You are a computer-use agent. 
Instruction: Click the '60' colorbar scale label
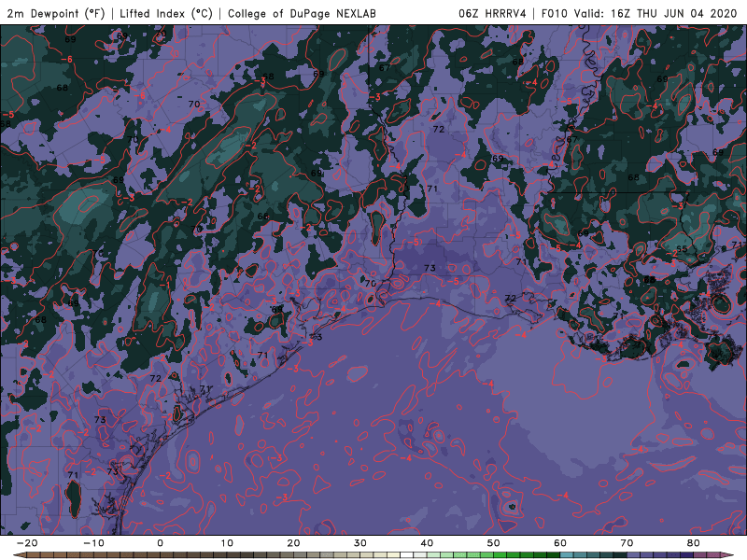pyautogui.click(x=560, y=543)
